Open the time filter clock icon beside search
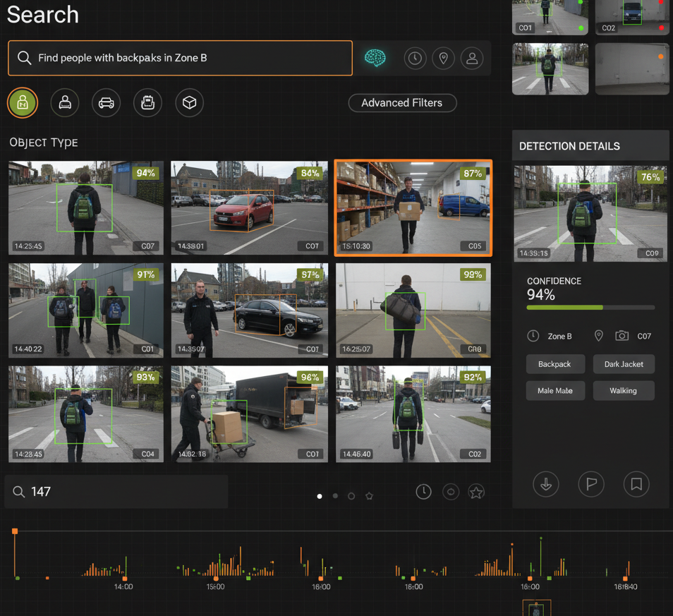Image resolution: width=673 pixels, height=616 pixels. [415, 59]
